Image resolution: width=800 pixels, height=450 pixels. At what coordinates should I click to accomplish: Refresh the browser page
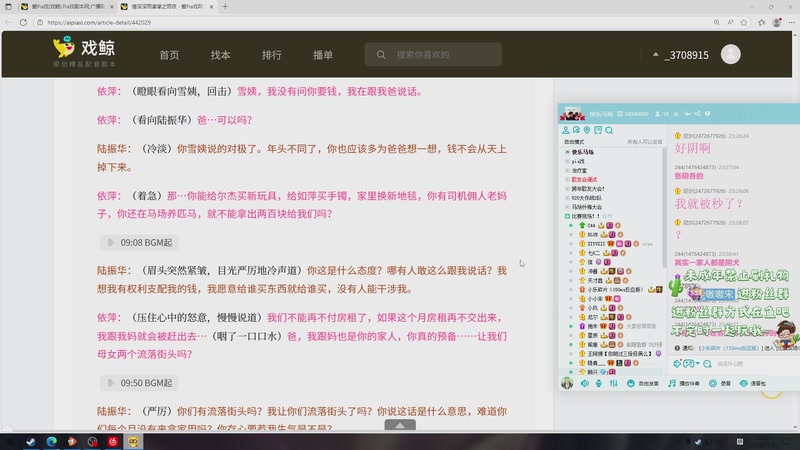[x=23, y=22]
